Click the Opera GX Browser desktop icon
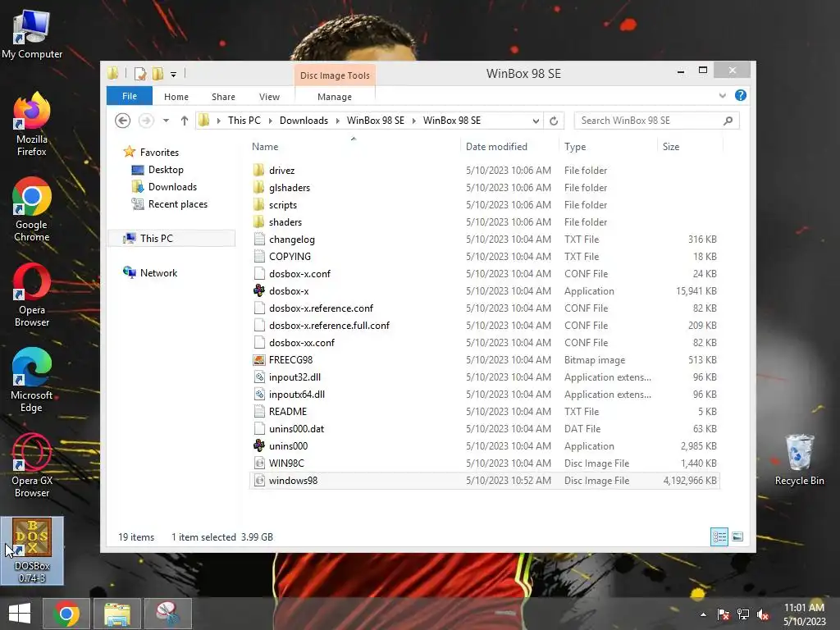The image size is (840, 630). (32, 465)
